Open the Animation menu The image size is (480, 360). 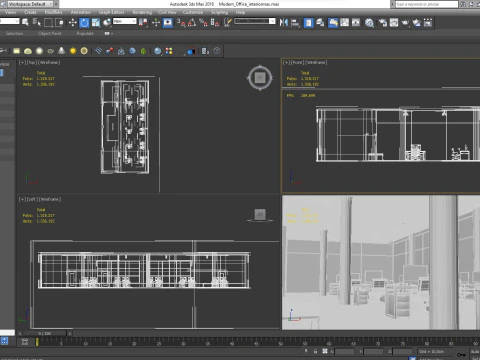(x=81, y=12)
